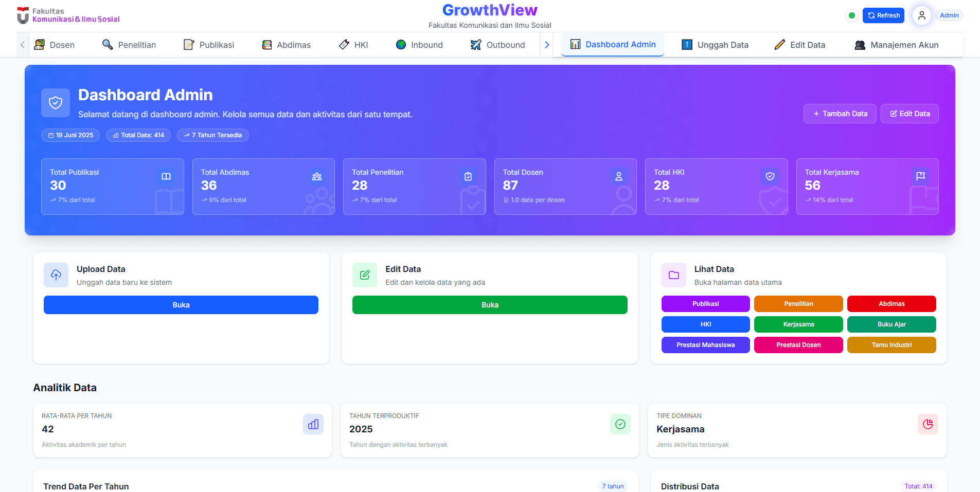This screenshot has height=492, width=980.
Task: Collapse navigation using the left chevron
Action: pyautogui.click(x=22, y=45)
